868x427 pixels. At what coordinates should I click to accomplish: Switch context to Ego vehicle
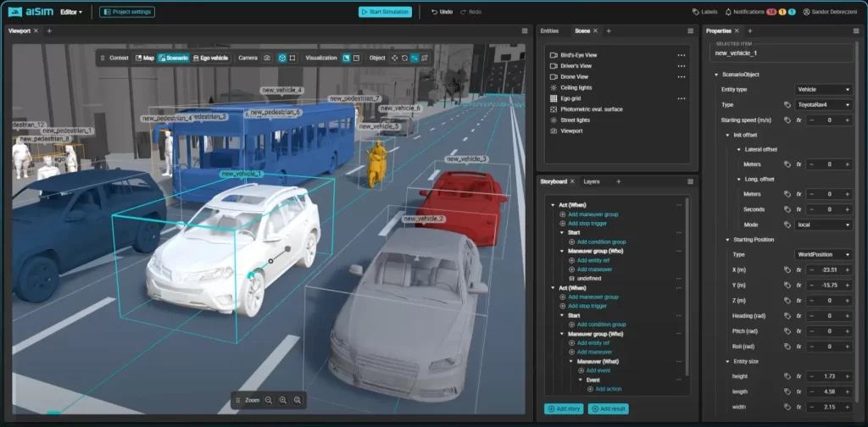(x=210, y=58)
